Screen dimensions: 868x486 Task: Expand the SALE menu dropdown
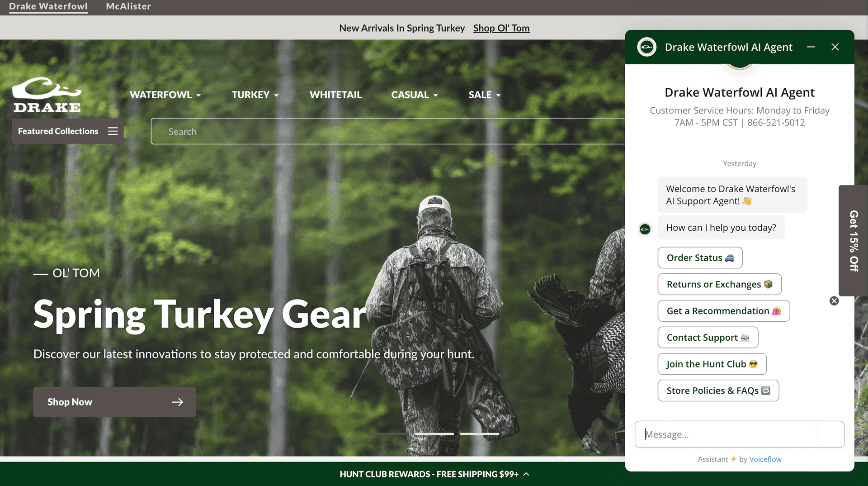pyautogui.click(x=485, y=95)
